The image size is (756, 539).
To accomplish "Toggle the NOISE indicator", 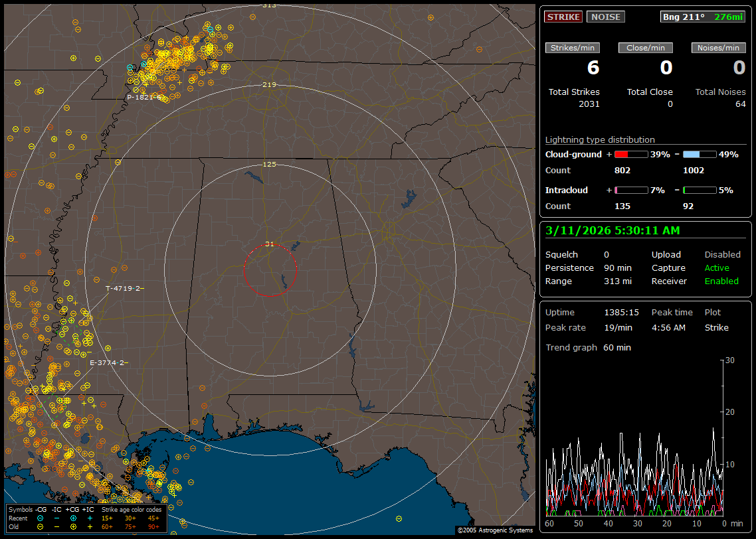I will click(x=605, y=17).
